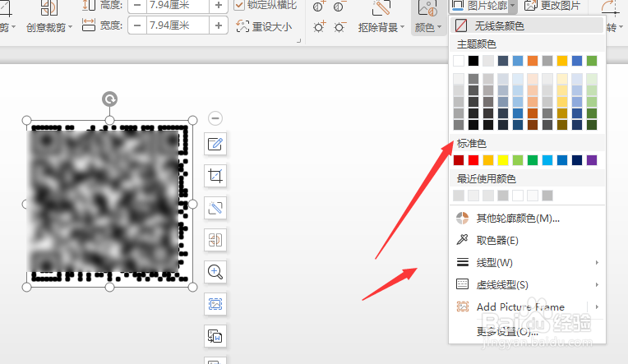Viewport: 628px width, 364px height.
Task: Click the Picture Outline (图片轮廓) icon
Action: tap(458, 6)
